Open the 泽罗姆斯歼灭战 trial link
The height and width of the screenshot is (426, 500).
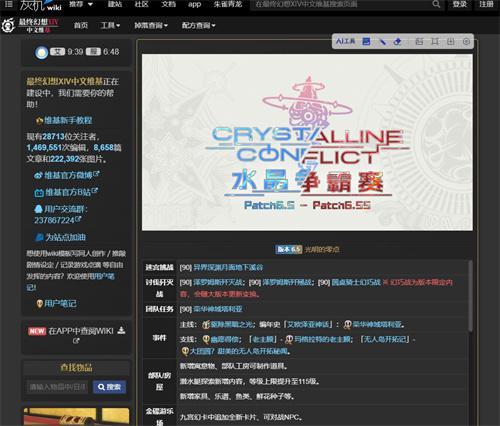219,282
